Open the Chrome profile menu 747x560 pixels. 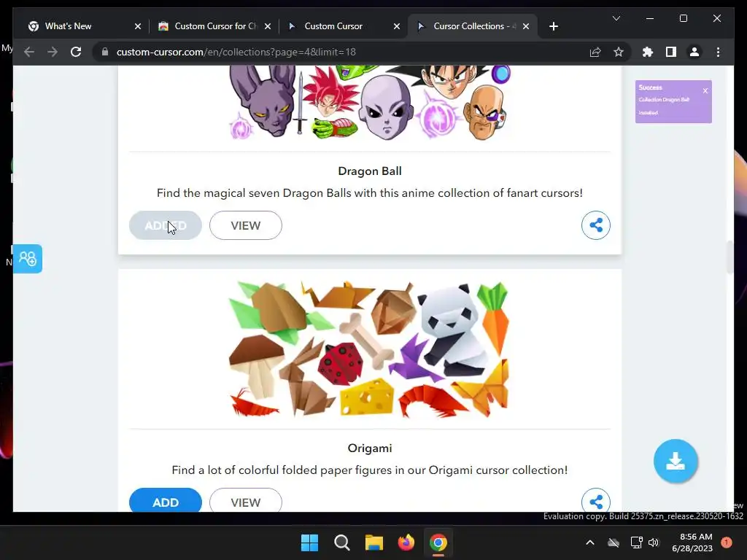coord(694,52)
